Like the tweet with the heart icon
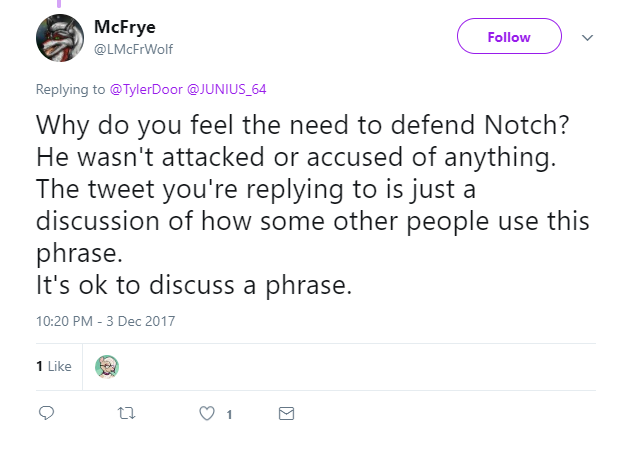 (207, 414)
